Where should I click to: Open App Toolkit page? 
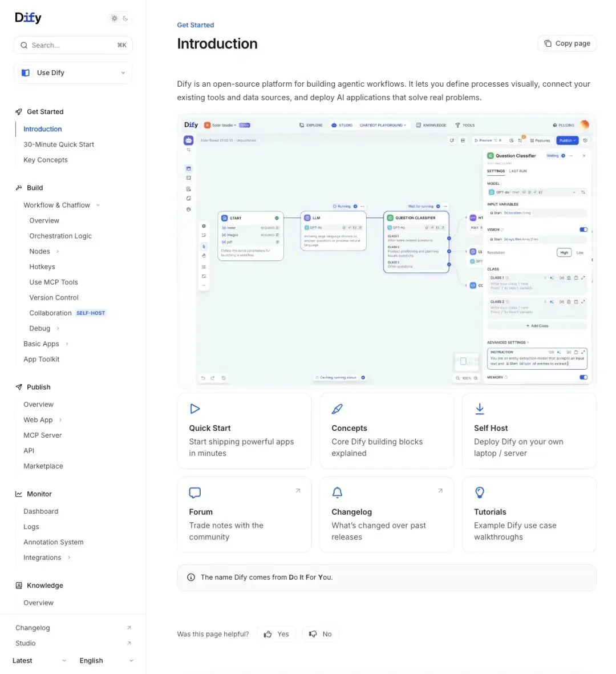point(41,360)
